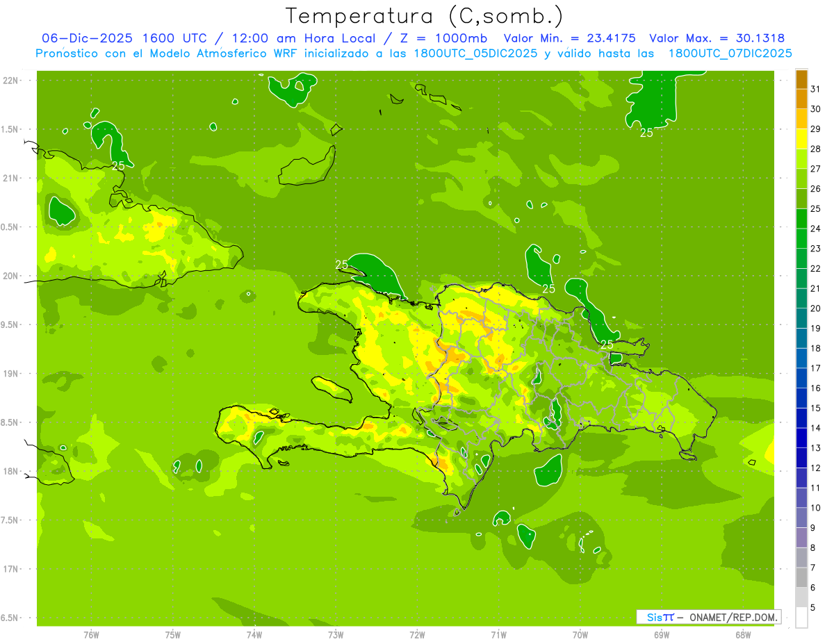
Task: Click the legend value 27
Action: (816, 169)
